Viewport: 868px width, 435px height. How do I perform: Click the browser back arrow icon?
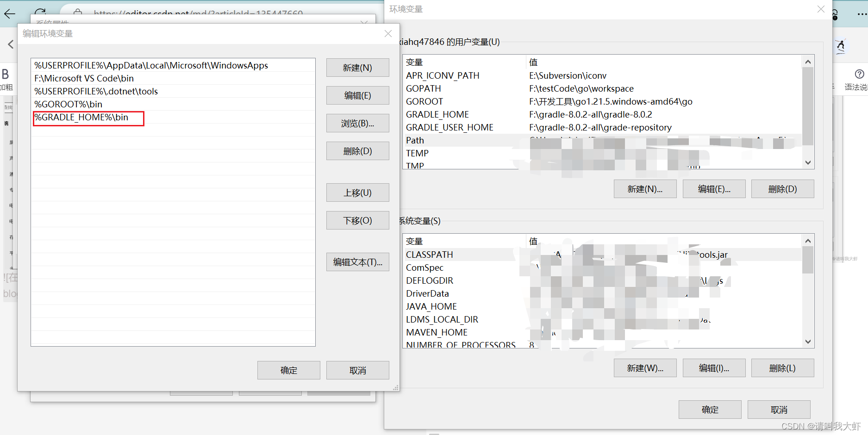pos(10,13)
